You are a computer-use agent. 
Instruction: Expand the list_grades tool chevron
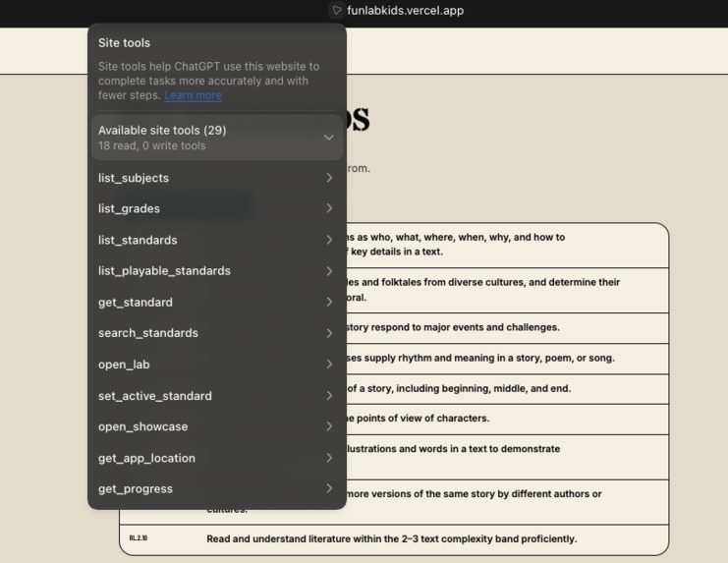click(x=329, y=208)
